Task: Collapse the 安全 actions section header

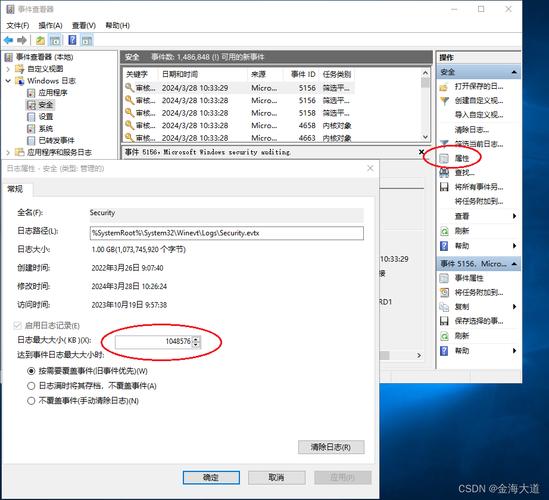Action: [514, 72]
